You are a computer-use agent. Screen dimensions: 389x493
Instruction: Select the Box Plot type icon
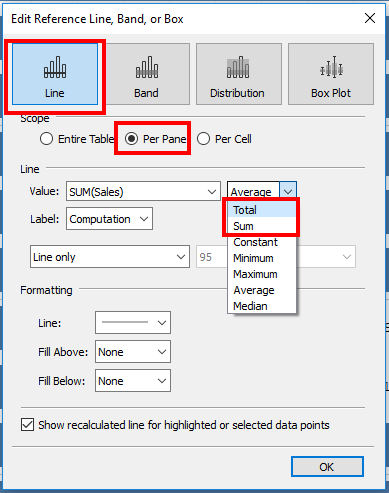[331, 74]
